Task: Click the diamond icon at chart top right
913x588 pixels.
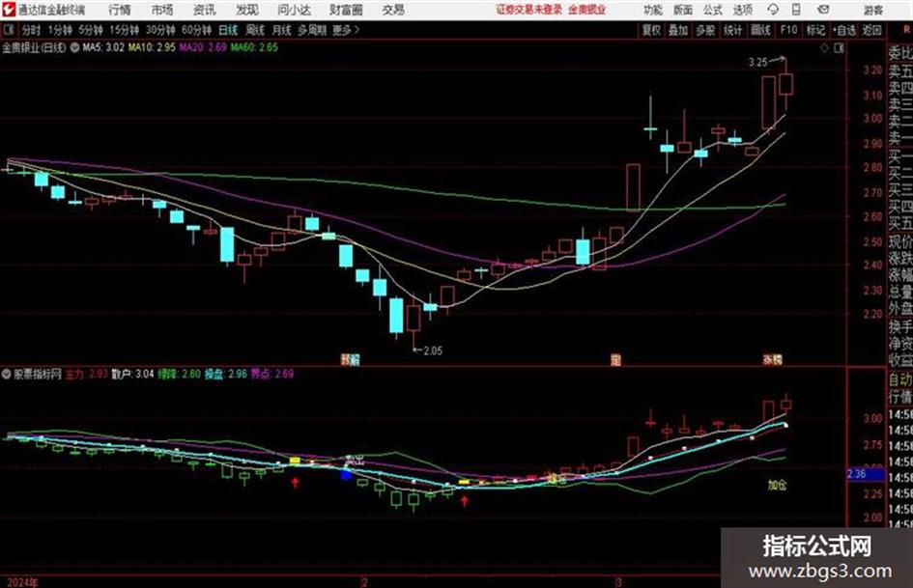Action: [824, 48]
